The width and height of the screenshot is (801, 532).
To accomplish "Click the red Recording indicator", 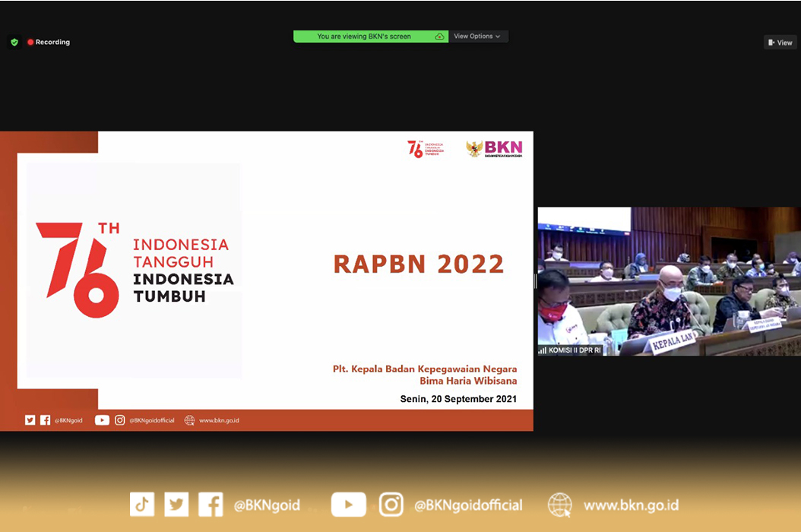I will (x=49, y=43).
